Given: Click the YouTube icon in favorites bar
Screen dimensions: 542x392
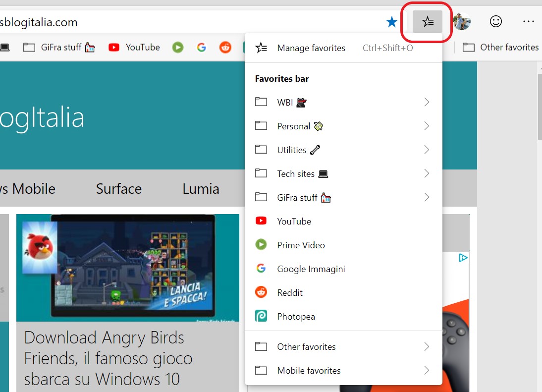Looking at the screenshot, I should [x=114, y=48].
